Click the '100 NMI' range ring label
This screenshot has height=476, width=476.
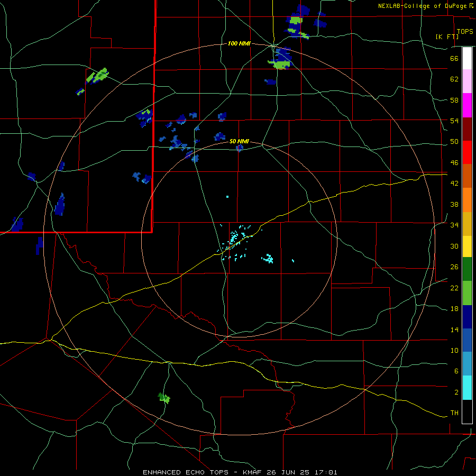(239, 44)
